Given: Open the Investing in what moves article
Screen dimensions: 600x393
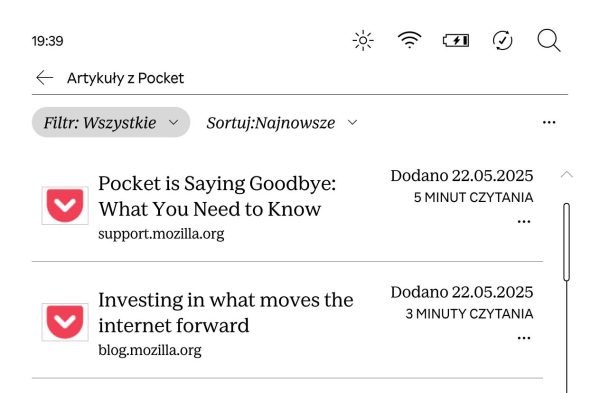Looking at the screenshot, I should 226,313.
